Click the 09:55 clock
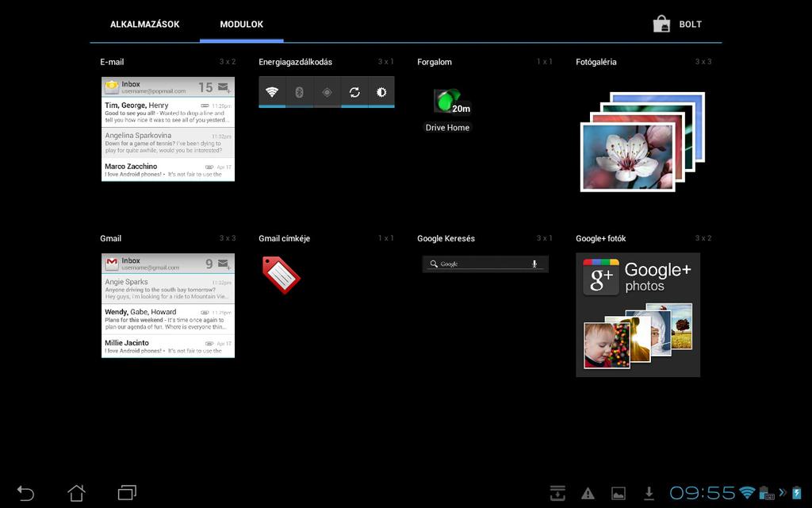This screenshot has height=508, width=812. [703, 492]
